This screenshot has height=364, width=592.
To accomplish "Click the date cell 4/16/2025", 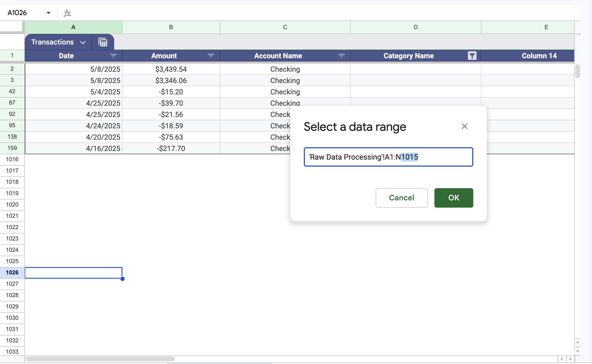I will pos(73,149).
